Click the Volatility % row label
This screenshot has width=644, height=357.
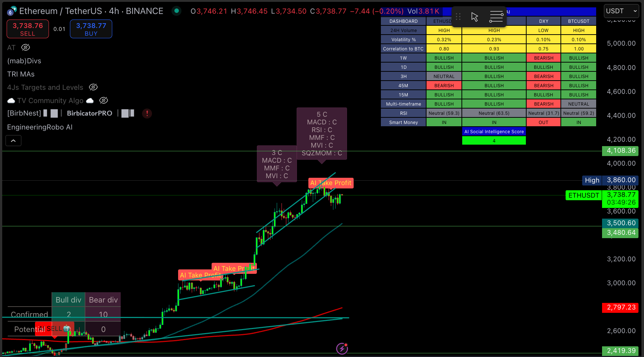pos(403,40)
